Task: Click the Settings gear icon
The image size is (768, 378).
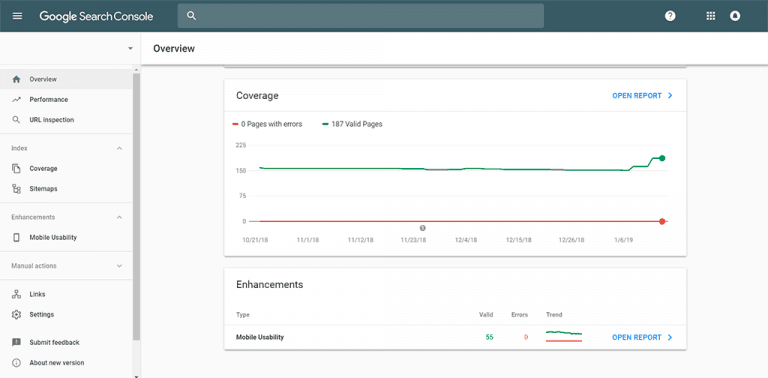Action: (x=16, y=314)
